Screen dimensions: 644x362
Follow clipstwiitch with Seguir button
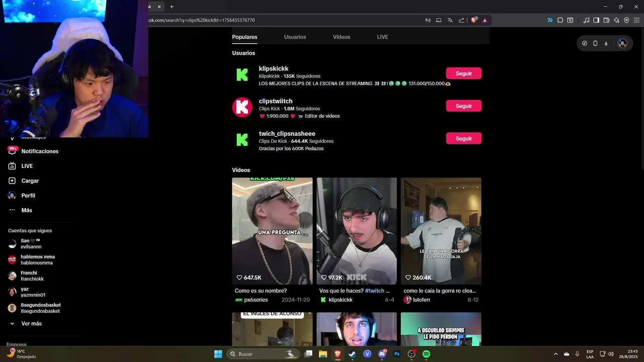point(464,106)
